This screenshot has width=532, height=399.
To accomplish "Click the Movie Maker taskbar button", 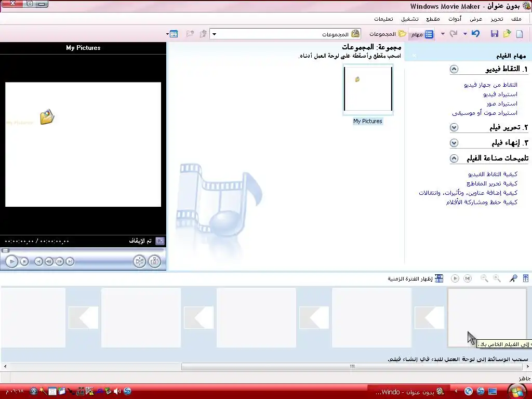I will tap(409, 392).
